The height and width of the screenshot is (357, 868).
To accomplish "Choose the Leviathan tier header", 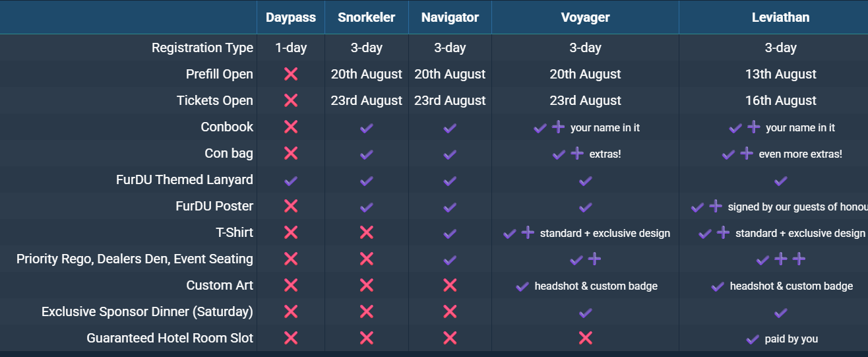I will coord(780,18).
